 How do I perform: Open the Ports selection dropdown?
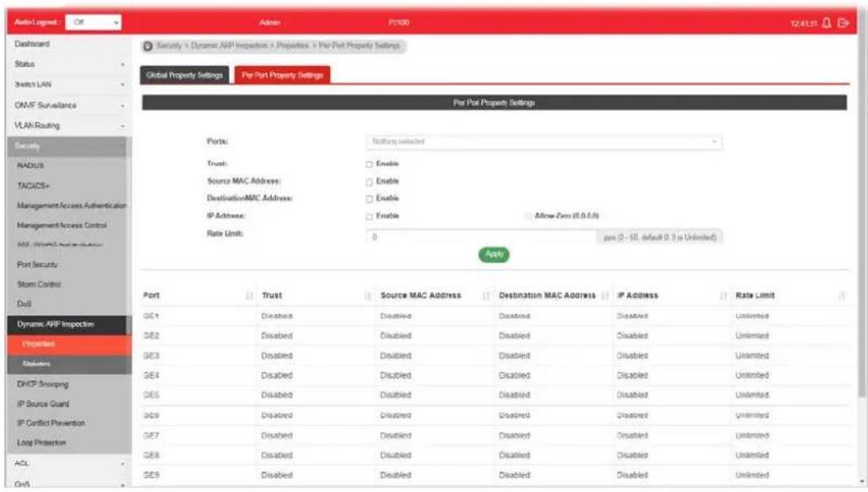pos(544,142)
